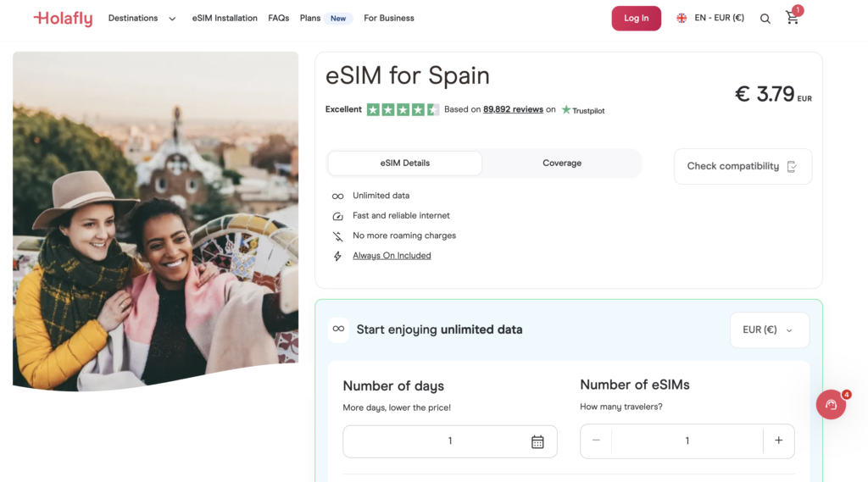Click the Holafly logo
The width and height of the screenshot is (868, 482).
pos(63,19)
